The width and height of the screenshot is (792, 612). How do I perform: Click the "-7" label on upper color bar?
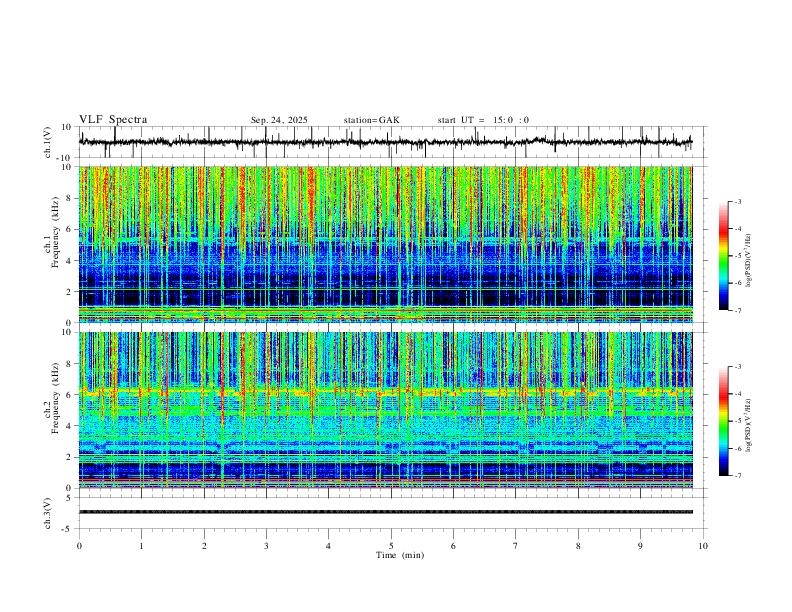tap(737, 310)
